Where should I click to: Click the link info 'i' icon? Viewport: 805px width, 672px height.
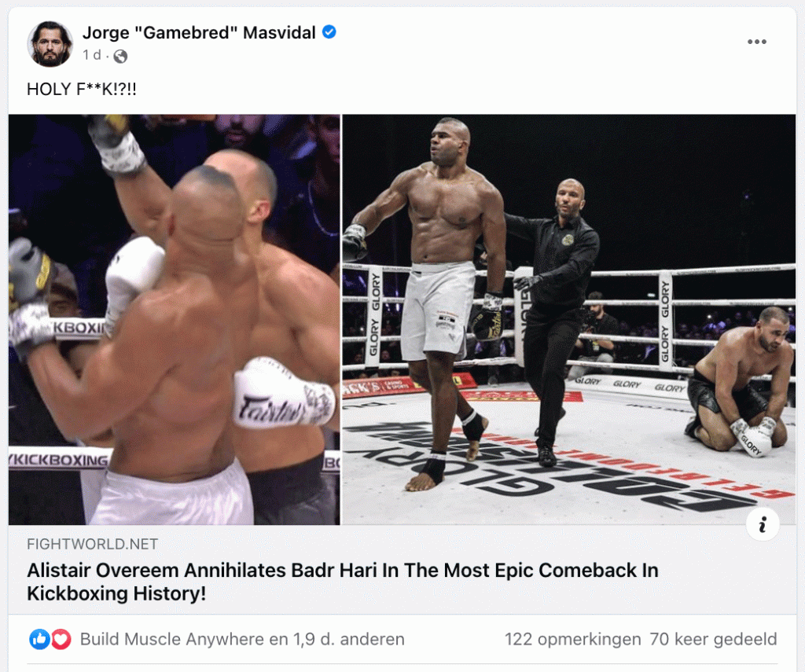tap(763, 524)
